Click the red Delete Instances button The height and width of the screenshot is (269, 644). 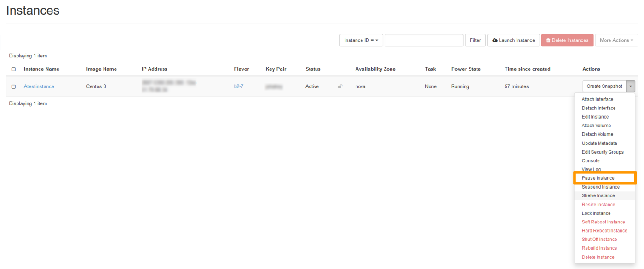tap(567, 40)
